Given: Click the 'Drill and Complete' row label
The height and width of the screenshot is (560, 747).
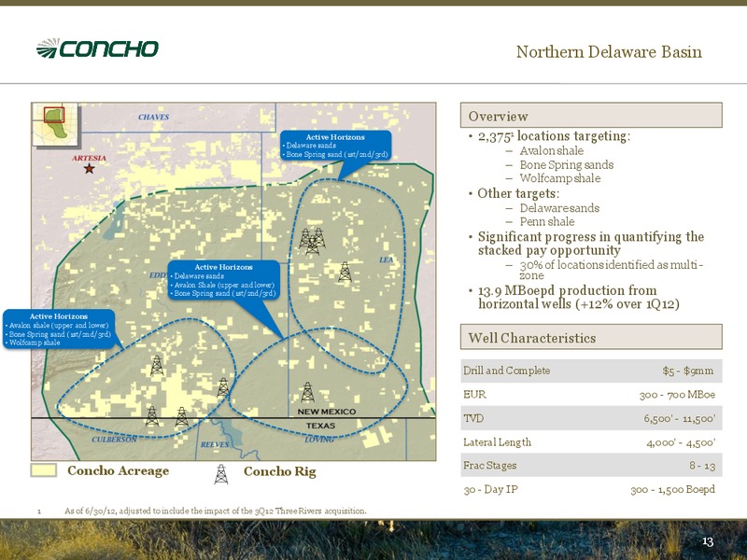Looking at the screenshot, I should (x=506, y=371).
